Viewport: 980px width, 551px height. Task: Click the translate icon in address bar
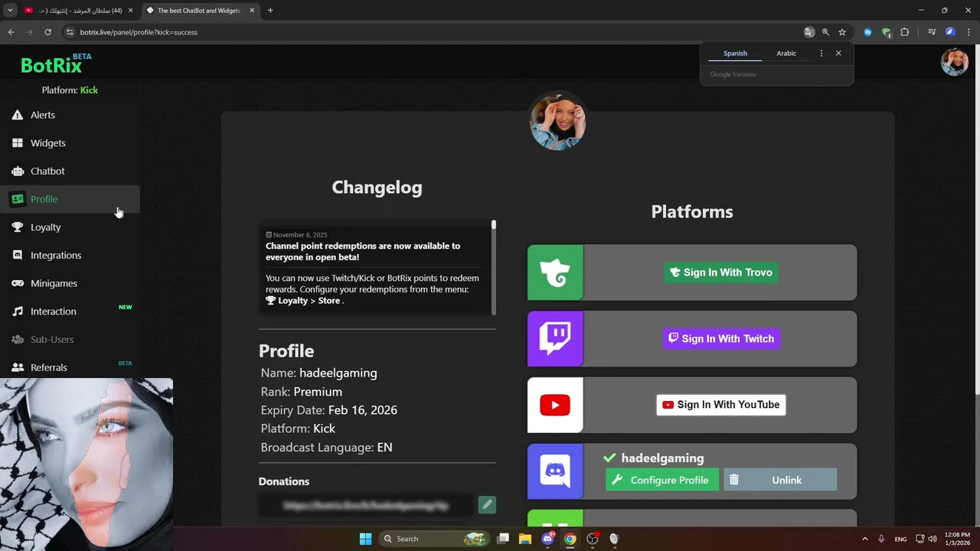click(809, 32)
